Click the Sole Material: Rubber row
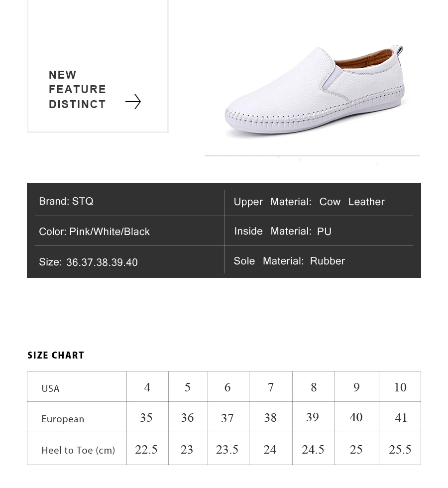This screenshot has height=488, width=448. (x=289, y=261)
